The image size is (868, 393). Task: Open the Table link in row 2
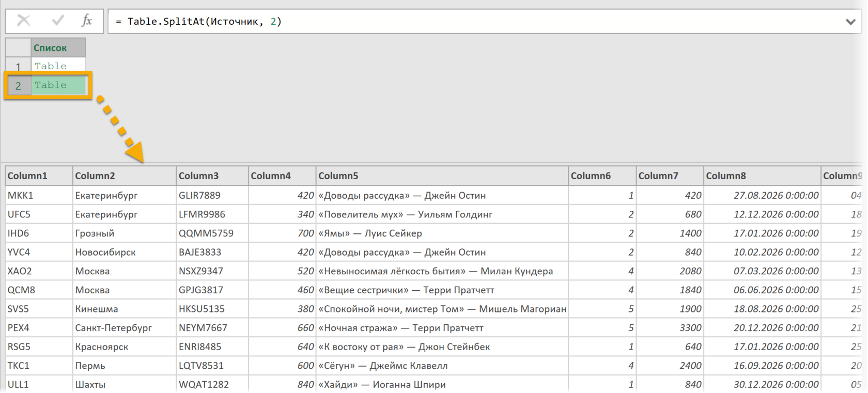51,85
